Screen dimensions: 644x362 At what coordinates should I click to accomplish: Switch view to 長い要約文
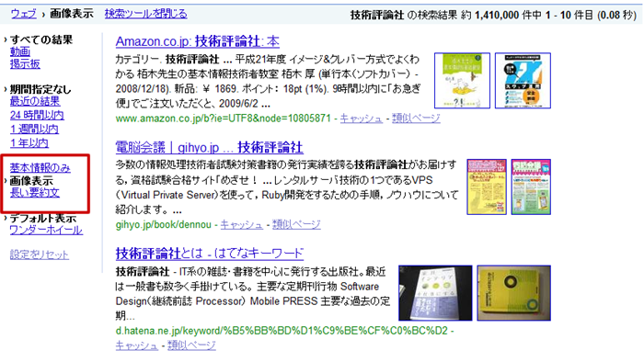pos(35,193)
